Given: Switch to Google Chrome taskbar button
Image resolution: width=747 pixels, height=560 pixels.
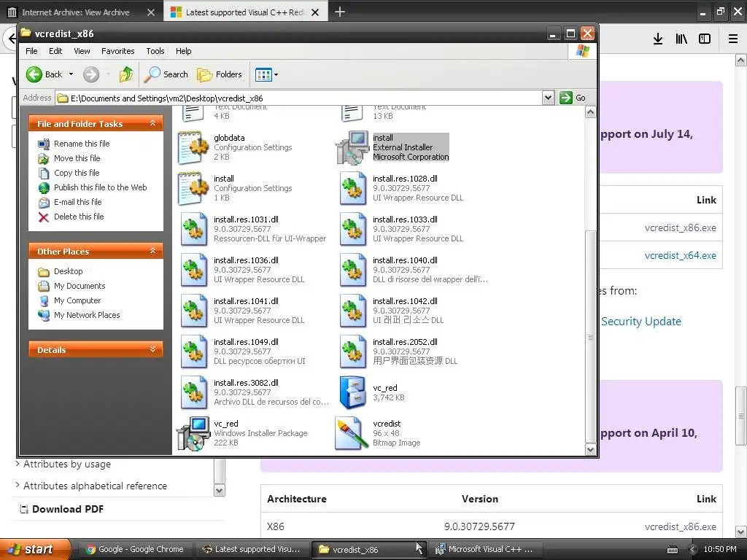Looking at the screenshot, I should pos(135,549).
